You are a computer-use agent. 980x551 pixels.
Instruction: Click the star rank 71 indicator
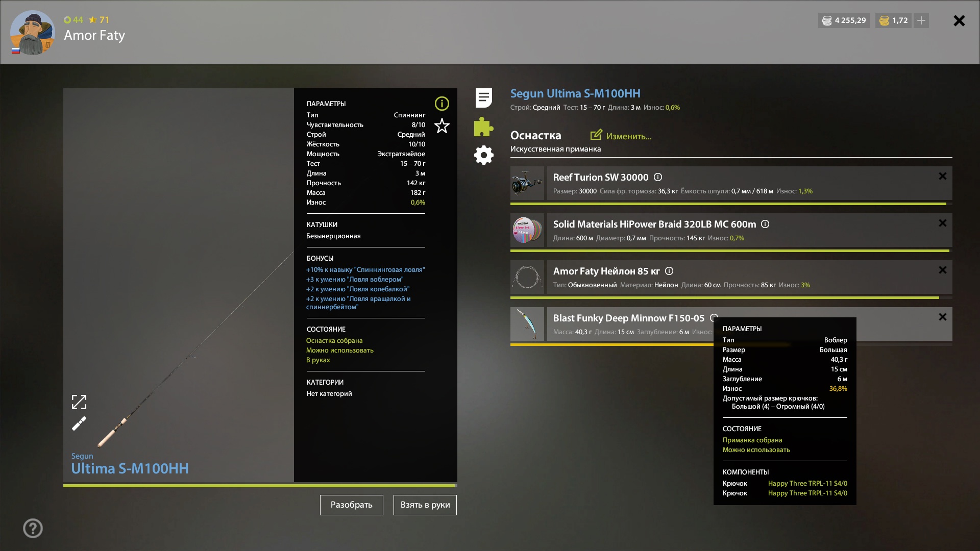tap(99, 20)
